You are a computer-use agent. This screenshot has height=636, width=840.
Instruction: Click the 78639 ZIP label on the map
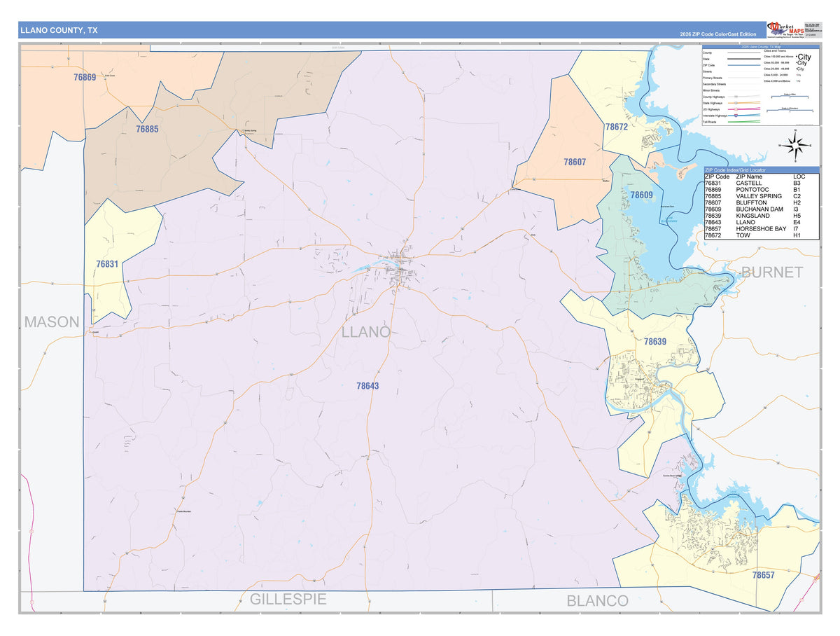click(x=655, y=342)
